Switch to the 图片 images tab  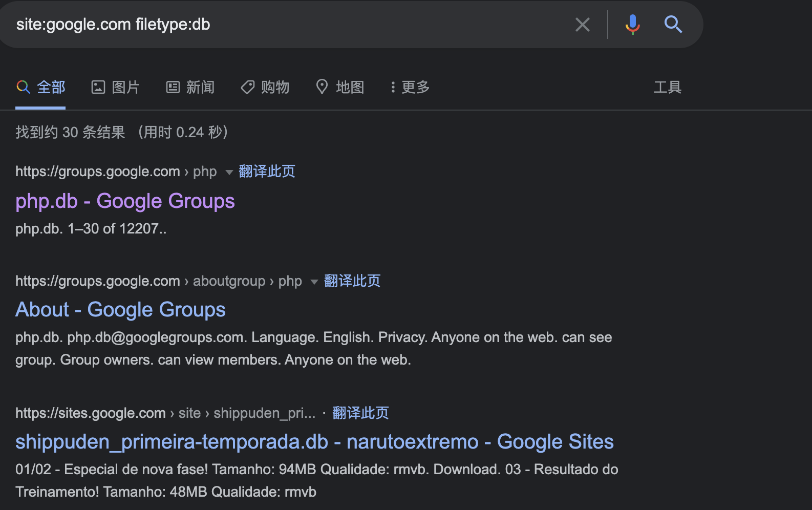(115, 87)
